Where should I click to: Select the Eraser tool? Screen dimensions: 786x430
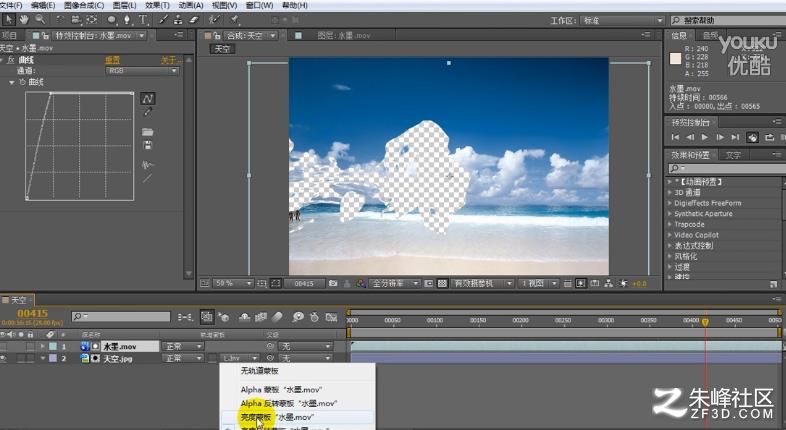194,20
